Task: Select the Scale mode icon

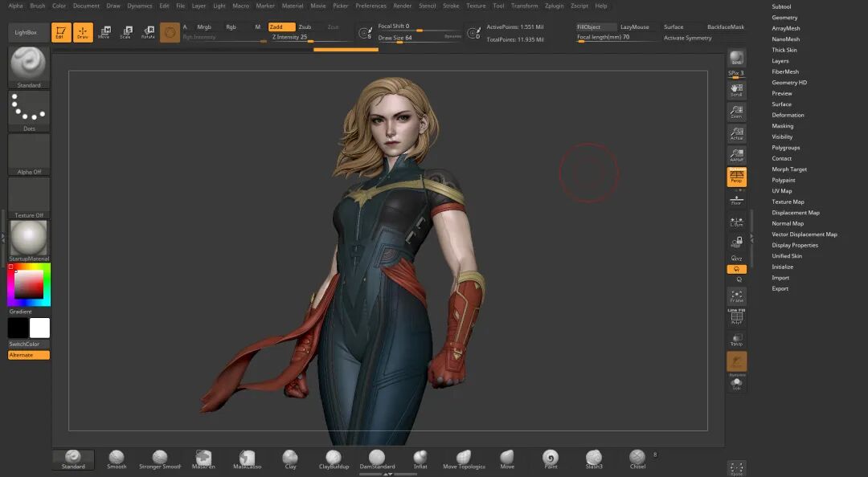Action: pos(125,32)
